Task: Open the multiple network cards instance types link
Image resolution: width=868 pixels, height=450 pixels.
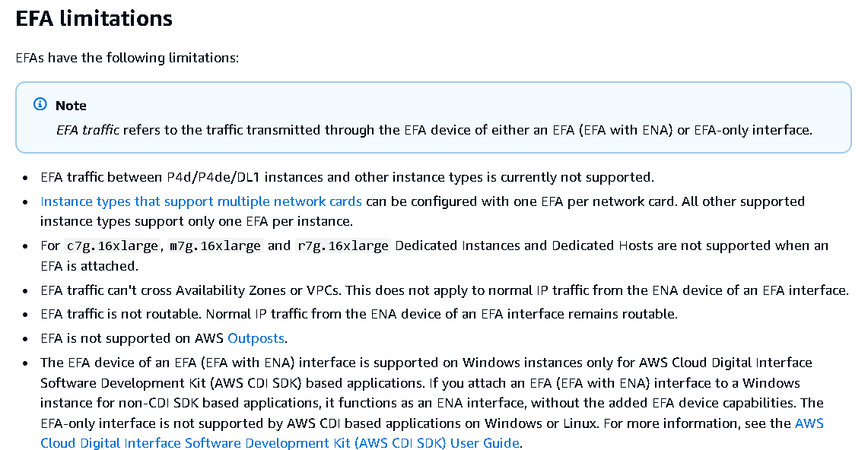Action: pos(201,201)
